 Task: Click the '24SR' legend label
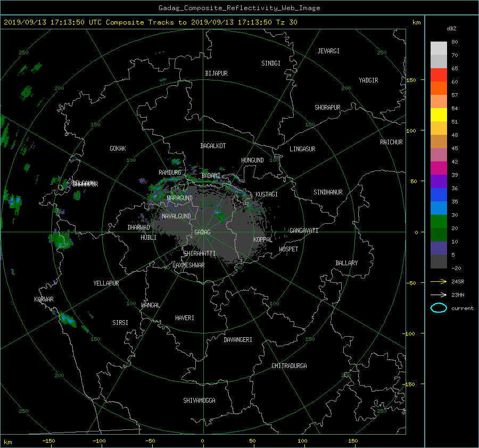tap(458, 281)
